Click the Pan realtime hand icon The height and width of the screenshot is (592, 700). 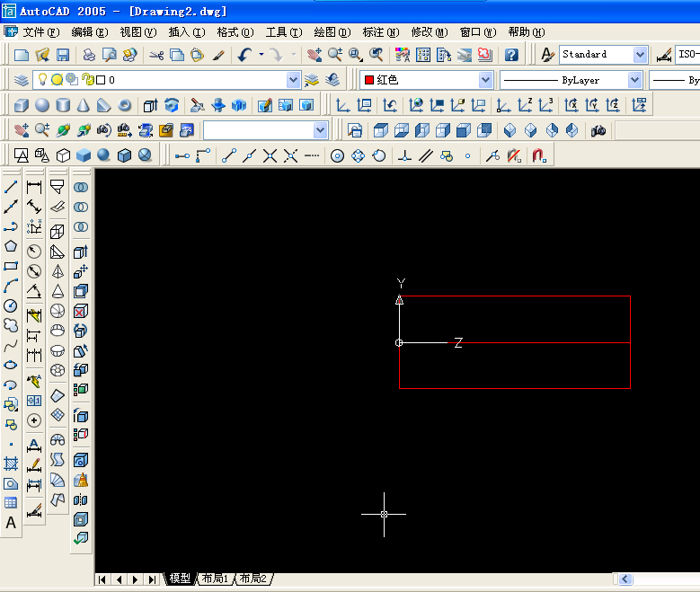(x=314, y=55)
